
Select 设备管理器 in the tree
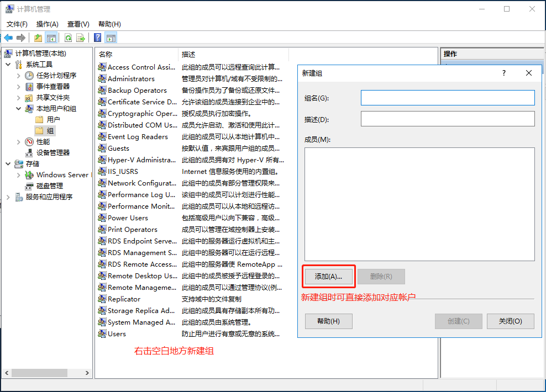click(x=53, y=152)
